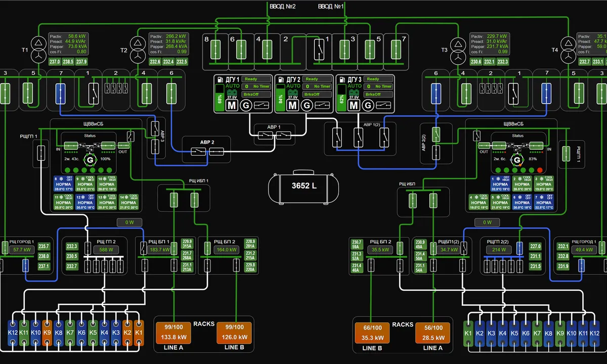Open air conditioner 12 tile showing 30.0°C 18°C
The height and width of the screenshot is (364, 607).
pos(85,202)
